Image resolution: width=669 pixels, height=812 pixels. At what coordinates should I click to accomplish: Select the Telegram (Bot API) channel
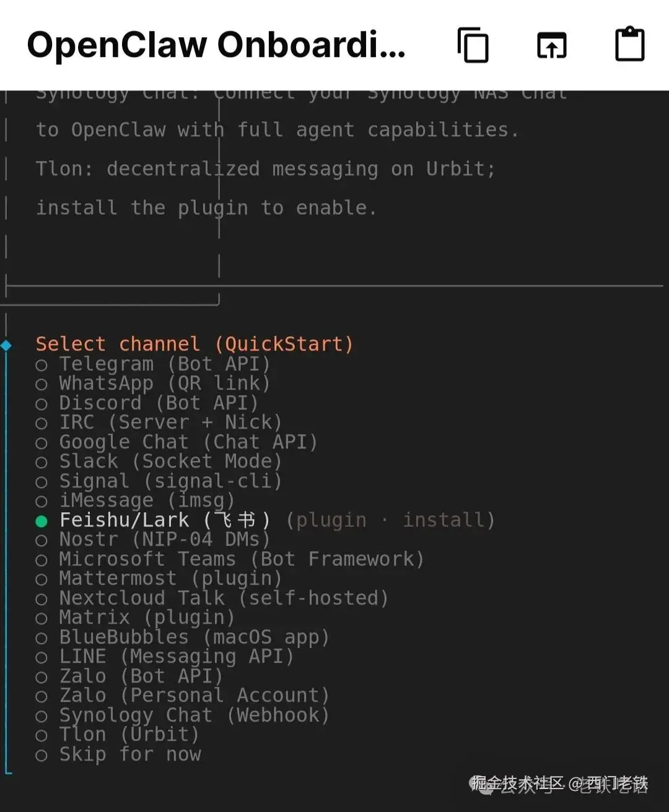coord(164,364)
